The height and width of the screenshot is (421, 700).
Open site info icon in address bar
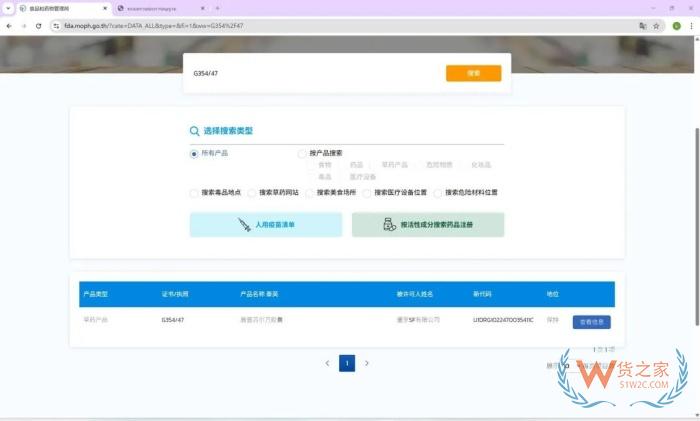click(x=56, y=26)
